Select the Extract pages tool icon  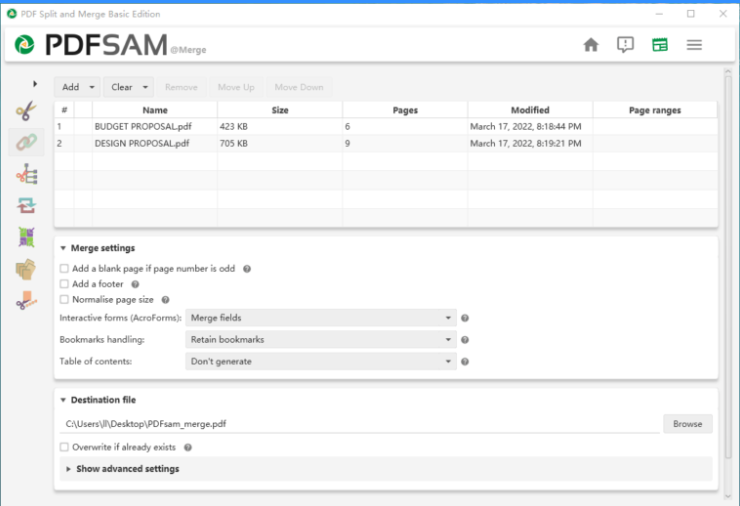[x=26, y=269]
